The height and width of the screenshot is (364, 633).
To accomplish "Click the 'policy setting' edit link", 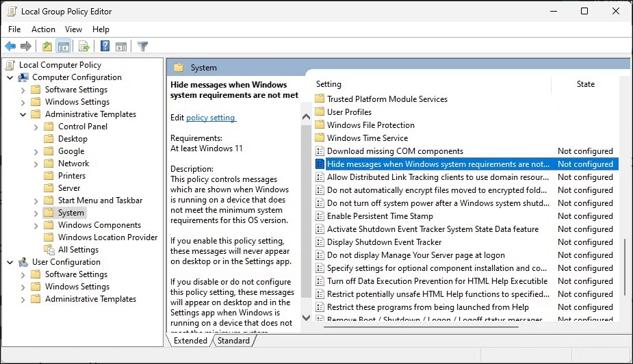I will pyautogui.click(x=211, y=118).
